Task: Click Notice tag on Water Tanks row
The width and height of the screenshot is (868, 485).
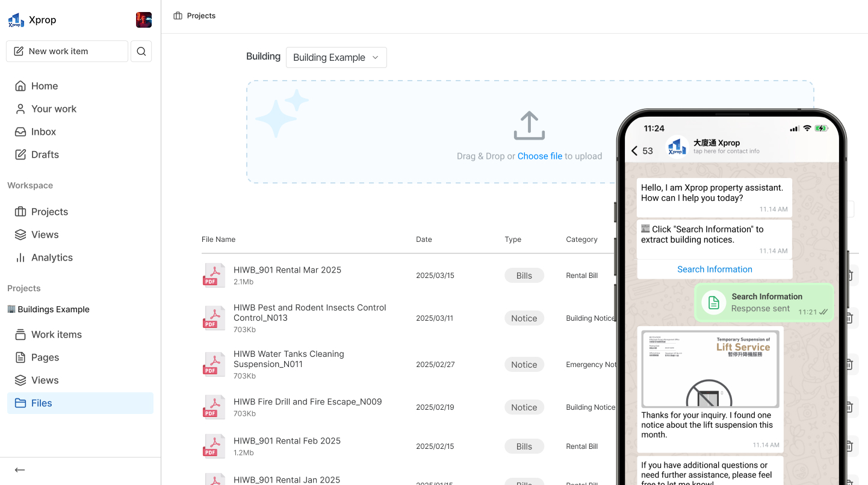Action: [x=524, y=365]
